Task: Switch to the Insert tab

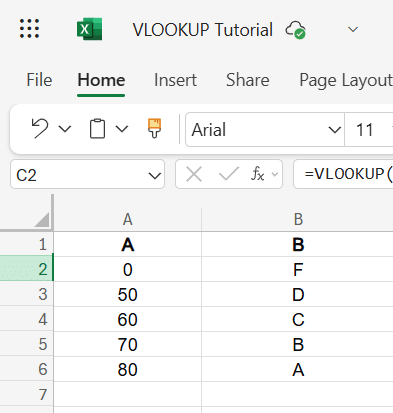Action: [175, 80]
